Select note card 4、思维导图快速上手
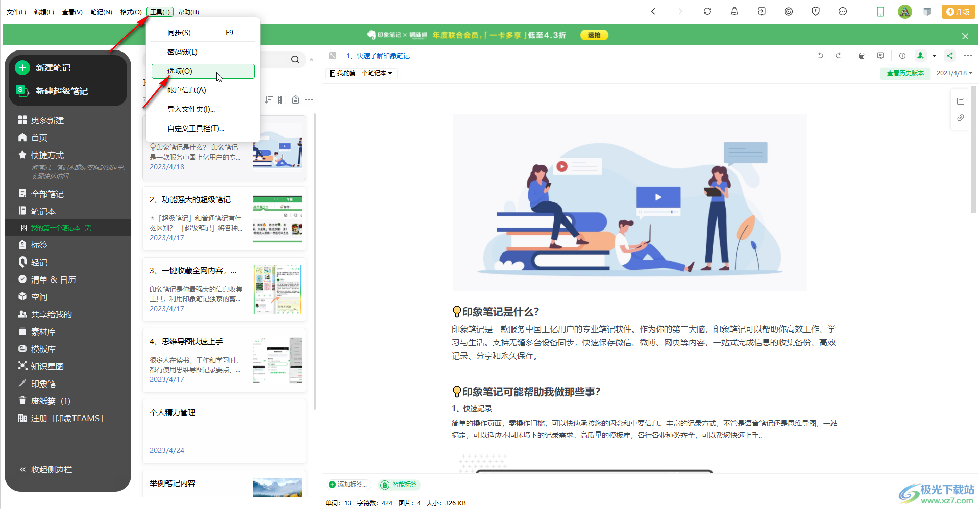This screenshot has height=509, width=980. [x=224, y=361]
